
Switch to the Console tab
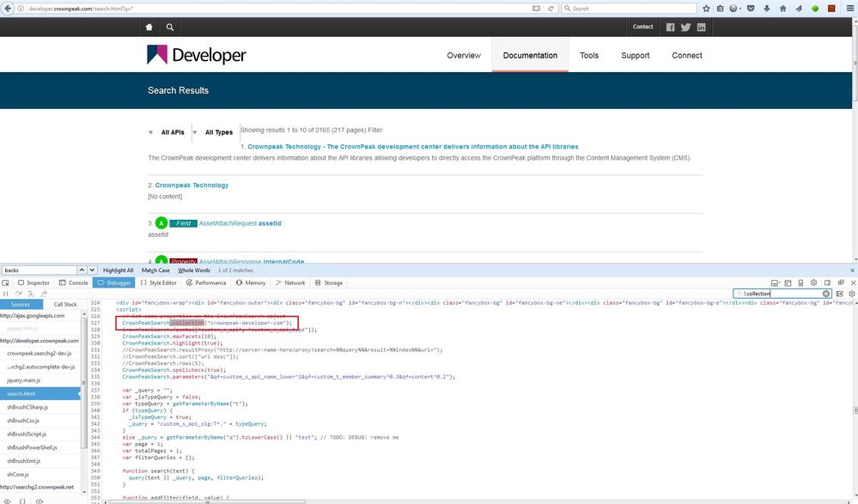tap(74, 283)
